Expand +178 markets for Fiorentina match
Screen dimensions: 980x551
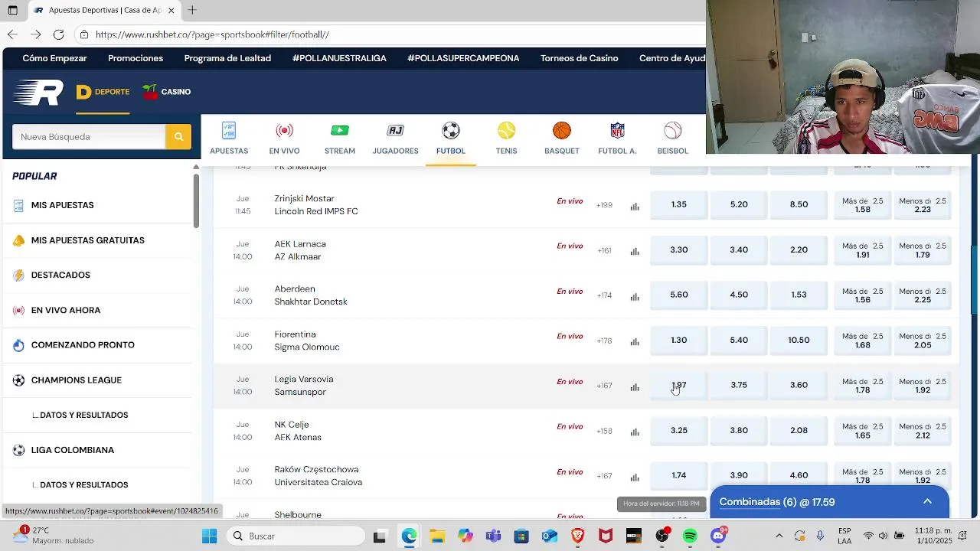(604, 341)
